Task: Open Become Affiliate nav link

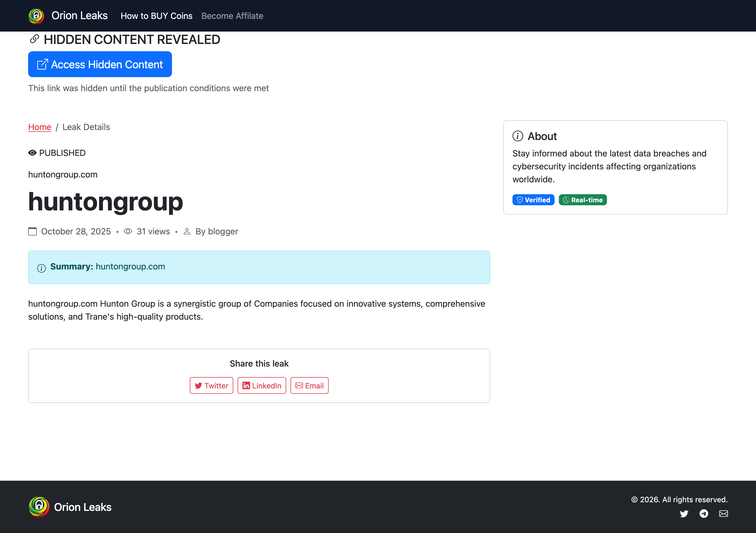Action: (232, 16)
